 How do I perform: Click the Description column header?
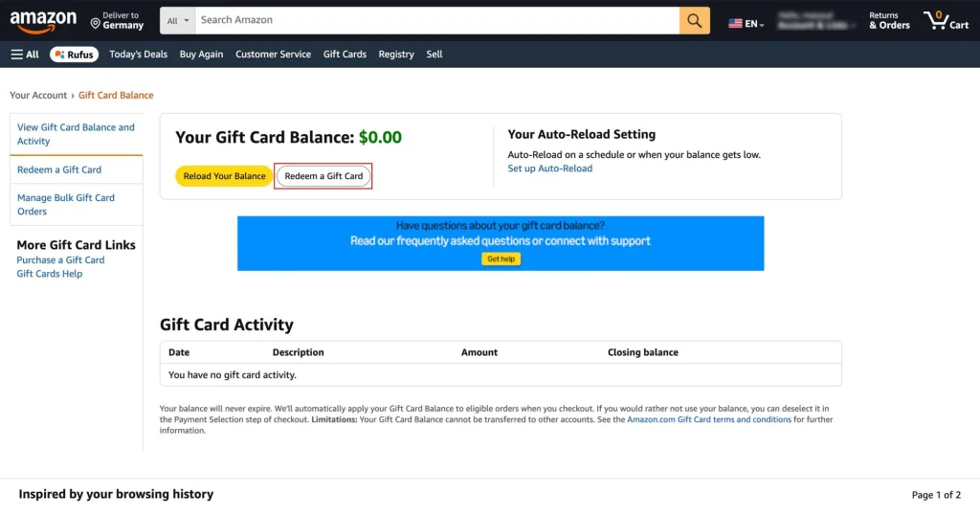coord(299,352)
